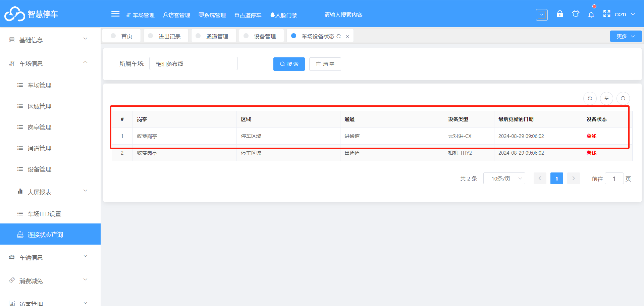Switch to 通道管理 tab
Image resolution: width=644 pixels, height=306 pixels.
point(214,36)
